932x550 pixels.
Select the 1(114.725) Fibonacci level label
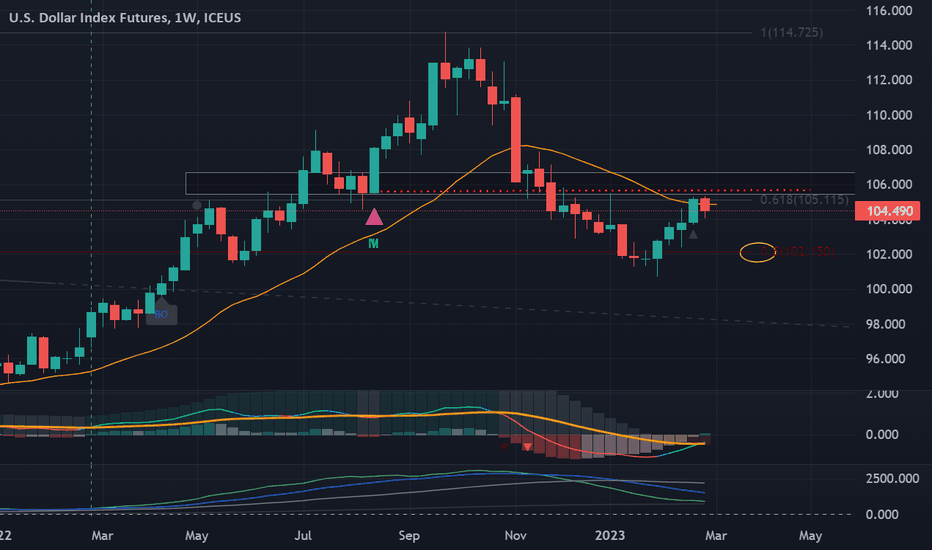(792, 33)
